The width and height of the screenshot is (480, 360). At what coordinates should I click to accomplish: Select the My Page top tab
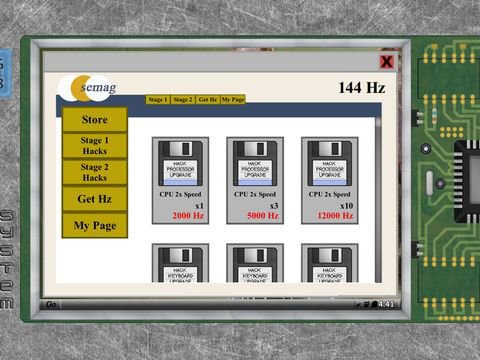(233, 99)
